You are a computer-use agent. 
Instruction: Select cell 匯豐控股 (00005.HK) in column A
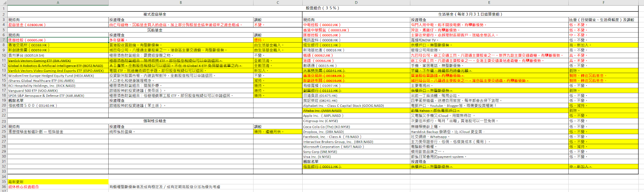[58, 40]
